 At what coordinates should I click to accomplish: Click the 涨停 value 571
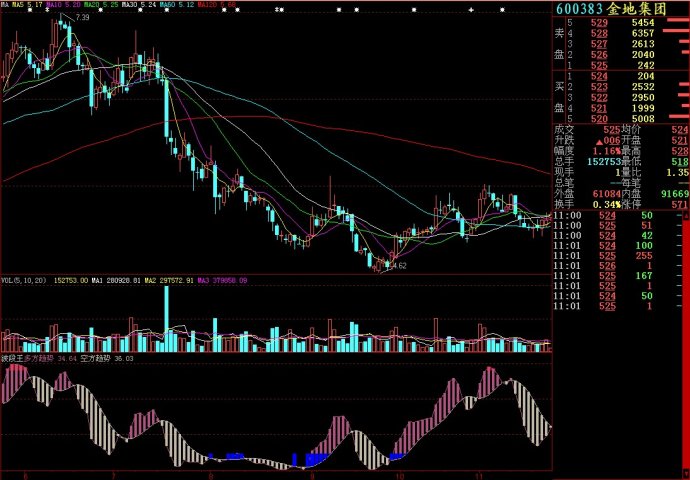pyautogui.click(x=680, y=205)
